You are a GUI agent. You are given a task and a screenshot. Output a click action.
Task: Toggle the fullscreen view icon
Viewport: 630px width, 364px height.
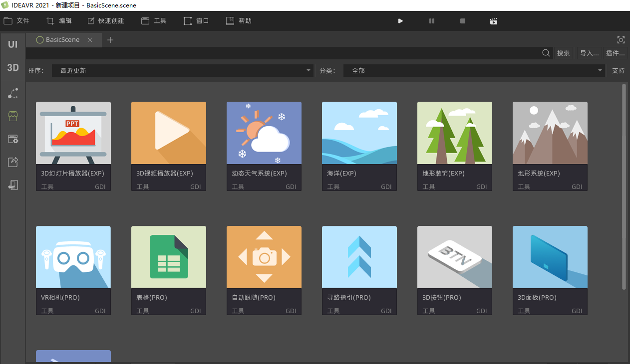click(621, 40)
